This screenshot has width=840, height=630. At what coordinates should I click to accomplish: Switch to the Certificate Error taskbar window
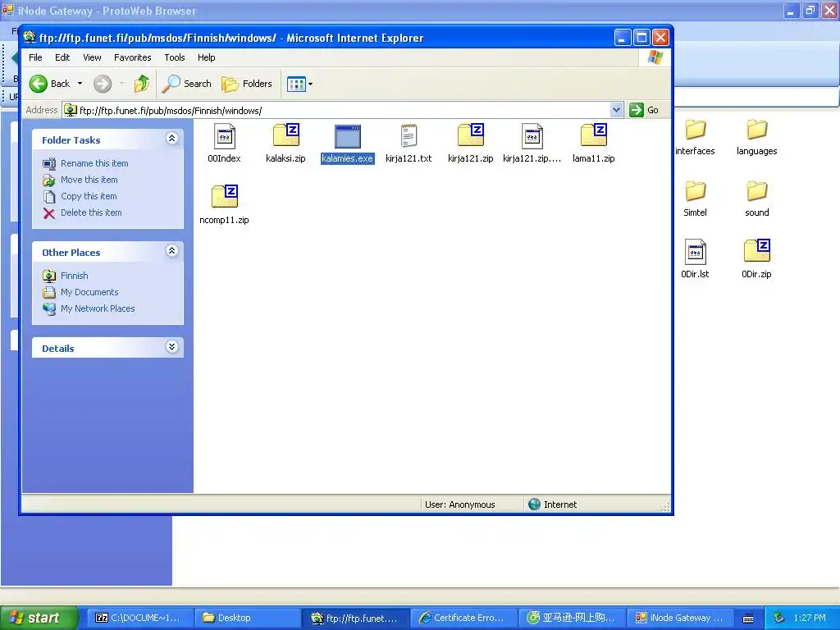pos(463,618)
